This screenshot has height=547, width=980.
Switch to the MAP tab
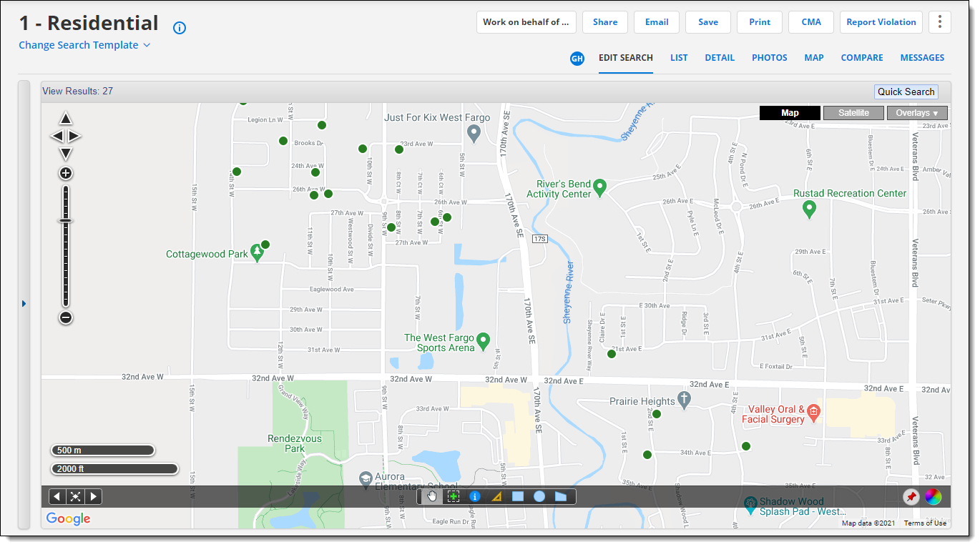pos(814,58)
